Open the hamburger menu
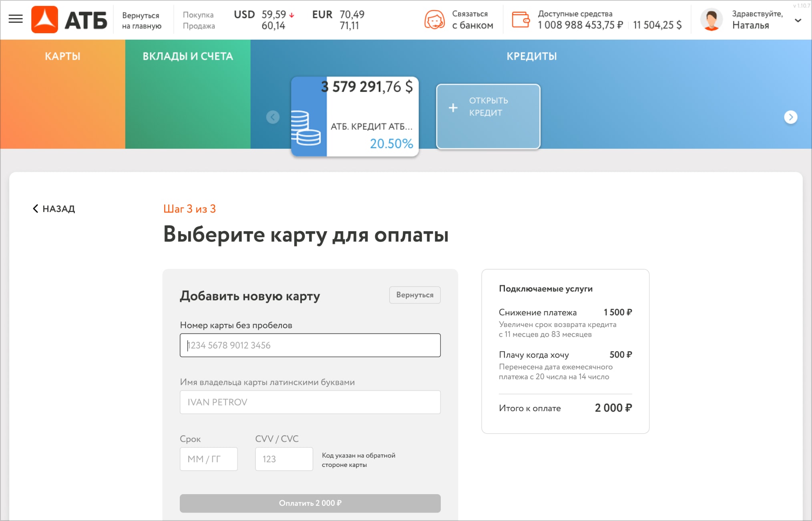812x521 pixels. click(x=16, y=19)
